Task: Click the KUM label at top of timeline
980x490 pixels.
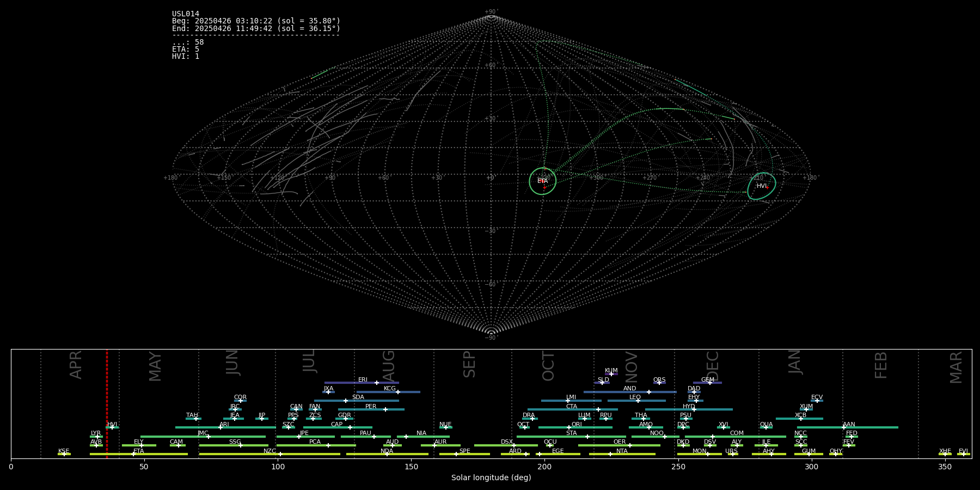Action: tap(611, 371)
